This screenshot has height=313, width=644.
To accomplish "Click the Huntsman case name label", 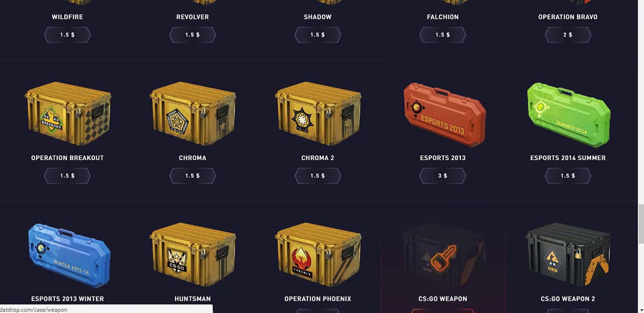I will [192, 299].
